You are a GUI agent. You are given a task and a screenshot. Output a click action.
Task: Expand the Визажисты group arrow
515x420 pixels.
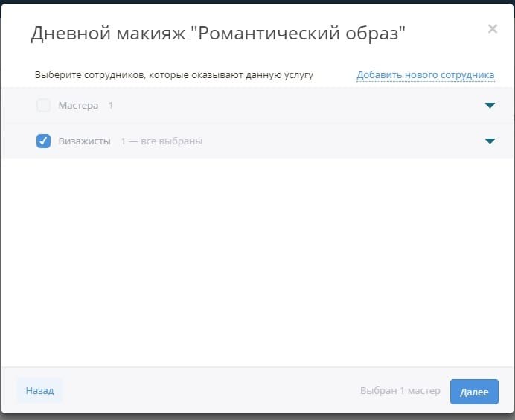pos(490,141)
